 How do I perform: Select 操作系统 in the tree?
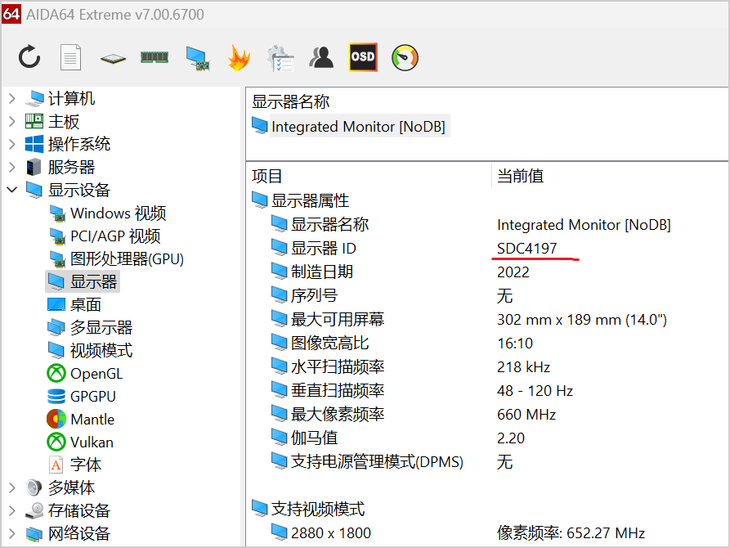coord(79,144)
